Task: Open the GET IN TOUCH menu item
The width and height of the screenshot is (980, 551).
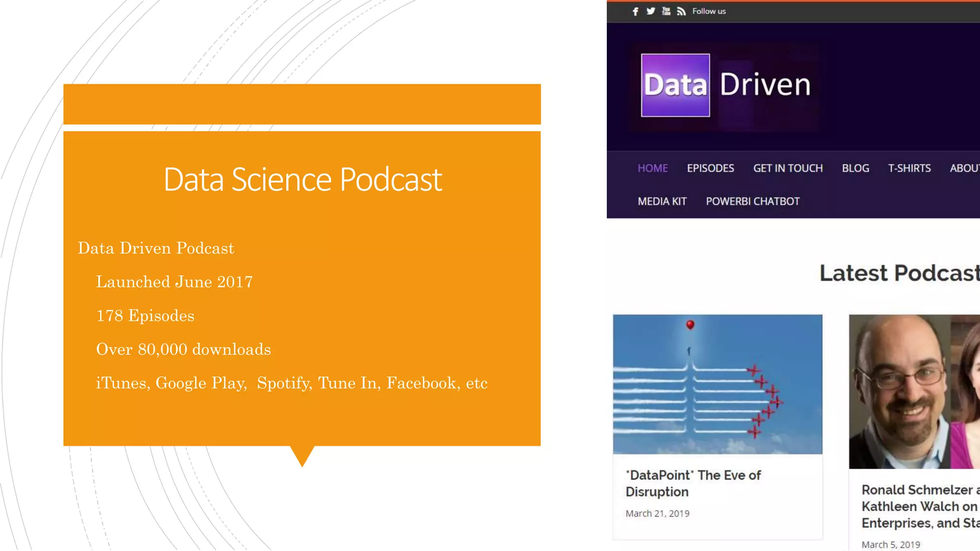Action: (788, 168)
